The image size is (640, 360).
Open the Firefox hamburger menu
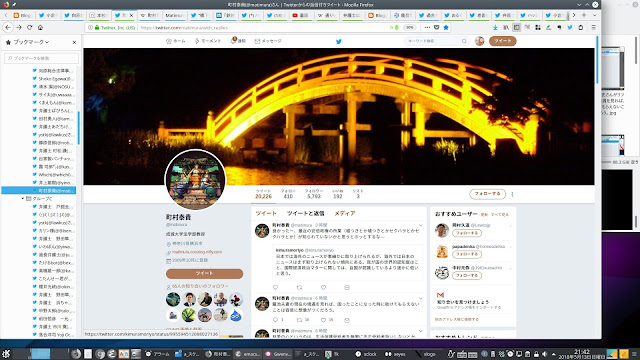point(593,27)
